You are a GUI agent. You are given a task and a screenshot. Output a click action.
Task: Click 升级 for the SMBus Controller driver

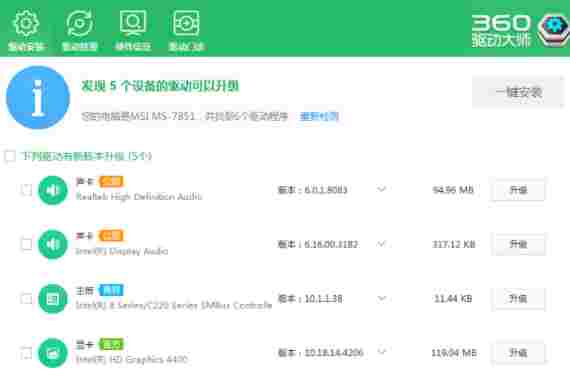click(x=518, y=298)
